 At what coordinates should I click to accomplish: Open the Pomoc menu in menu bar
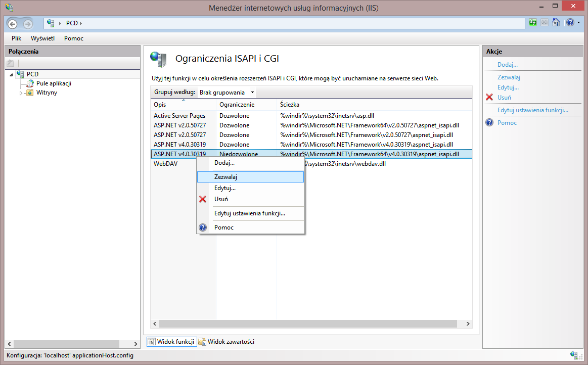(x=73, y=38)
